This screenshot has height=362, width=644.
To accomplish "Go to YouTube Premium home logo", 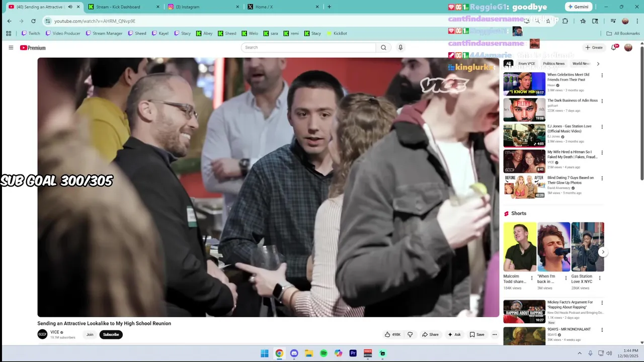I will [33, 48].
